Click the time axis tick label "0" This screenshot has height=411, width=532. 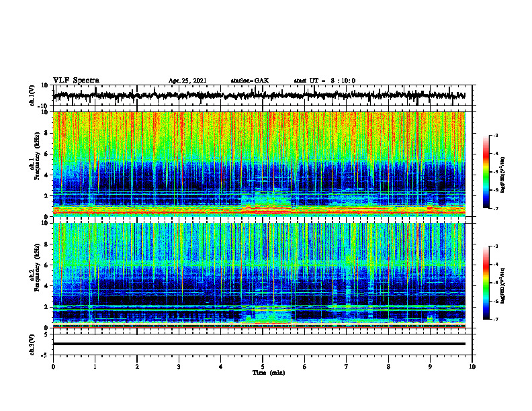click(x=53, y=367)
